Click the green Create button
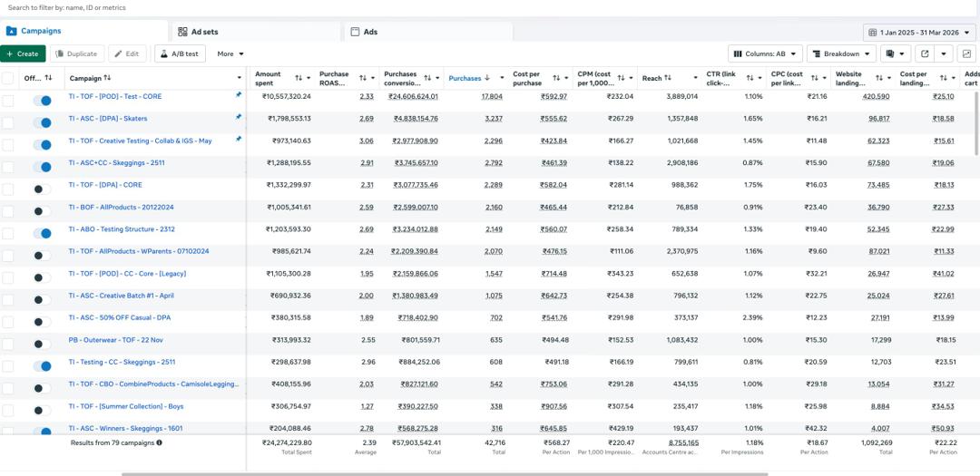 coord(23,53)
